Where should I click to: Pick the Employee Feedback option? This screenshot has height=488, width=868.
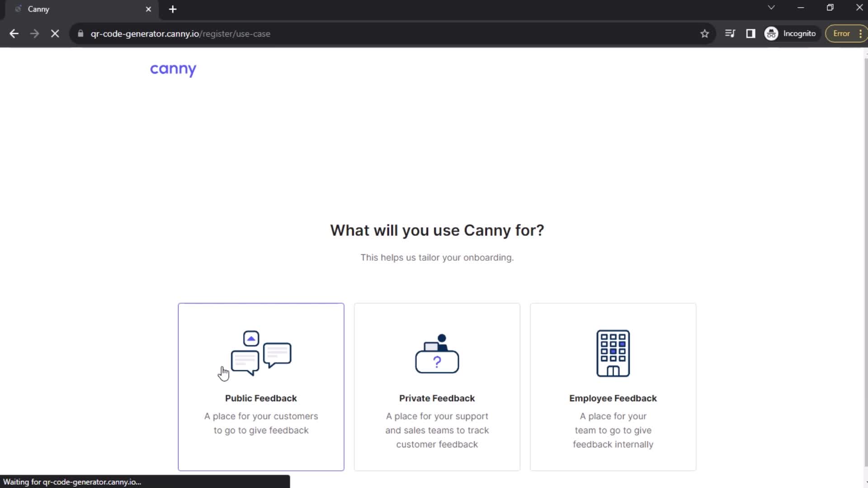pyautogui.click(x=613, y=386)
